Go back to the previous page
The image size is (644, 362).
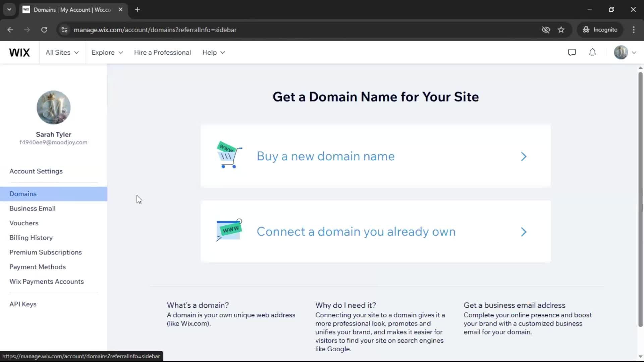pos(10,30)
